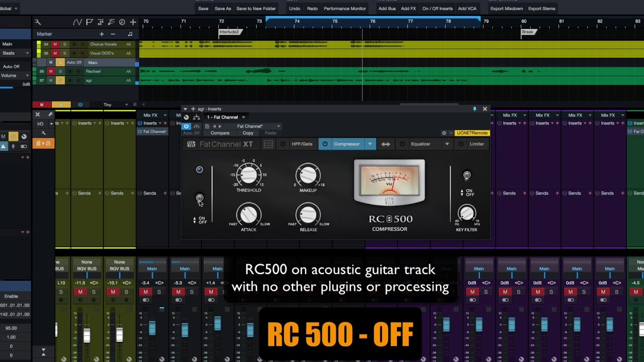
Task: Open the Performance Monitor
Action: click(345, 9)
